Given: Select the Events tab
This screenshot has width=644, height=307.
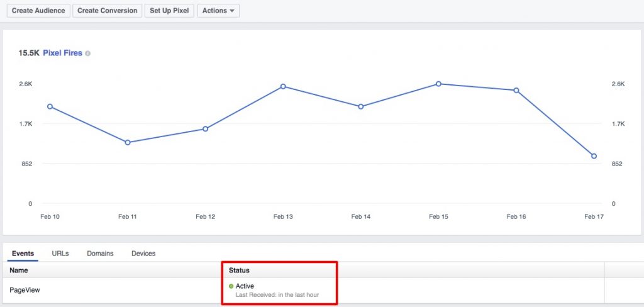Looking at the screenshot, I should 23,254.
